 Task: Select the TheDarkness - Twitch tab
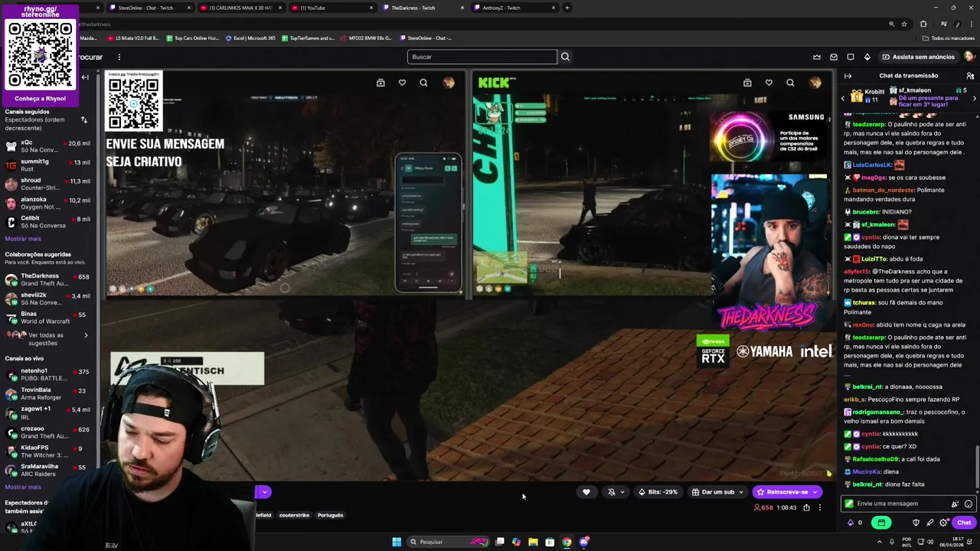(423, 8)
